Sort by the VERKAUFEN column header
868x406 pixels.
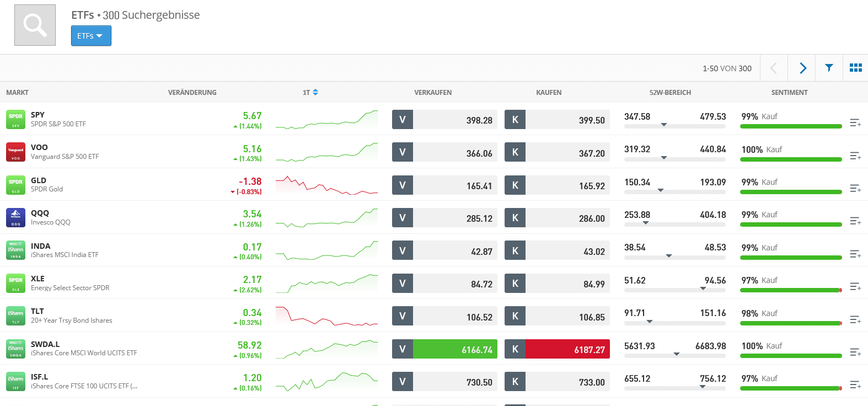click(433, 93)
